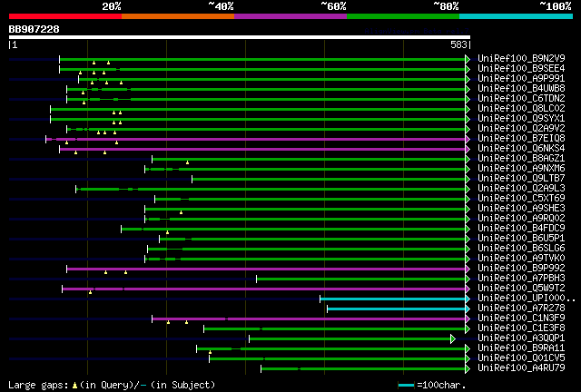Click the green alignment bar for UniRef100_A7PBH3
Viewport: 581px width, 392px height.
[361, 279]
